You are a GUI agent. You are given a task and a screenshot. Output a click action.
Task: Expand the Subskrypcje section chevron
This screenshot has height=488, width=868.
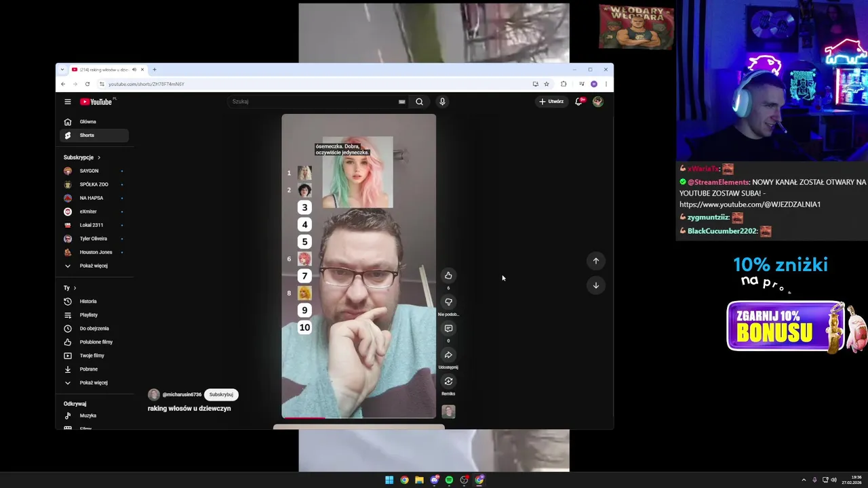[98, 157]
